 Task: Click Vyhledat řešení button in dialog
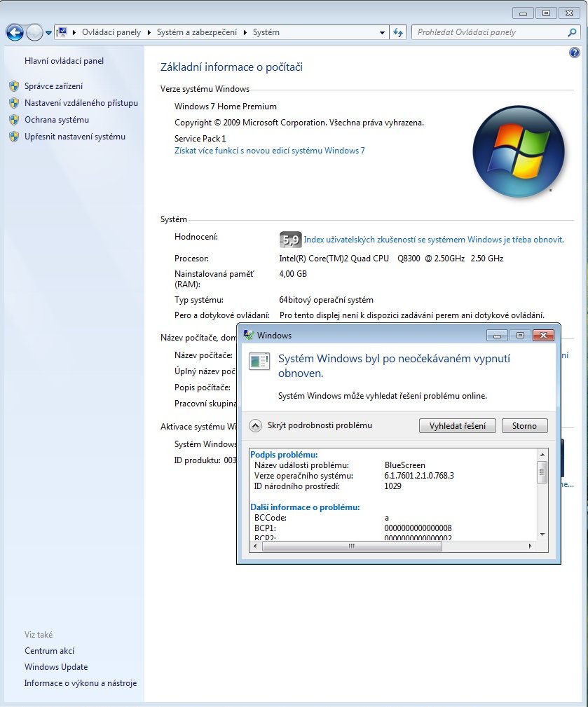click(457, 425)
